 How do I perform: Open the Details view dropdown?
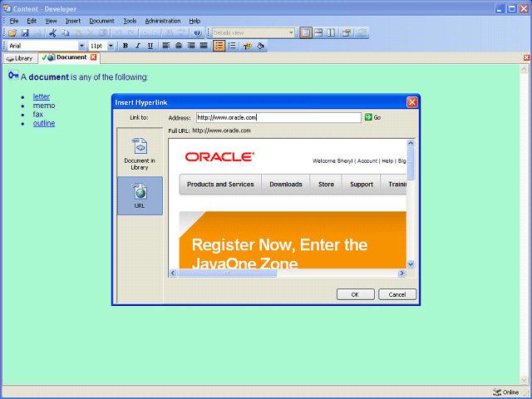(291, 33)
